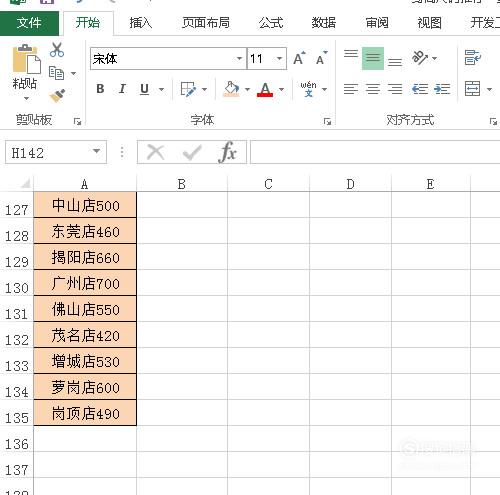Switch to the 页面布局 tab

pos(206,23)
